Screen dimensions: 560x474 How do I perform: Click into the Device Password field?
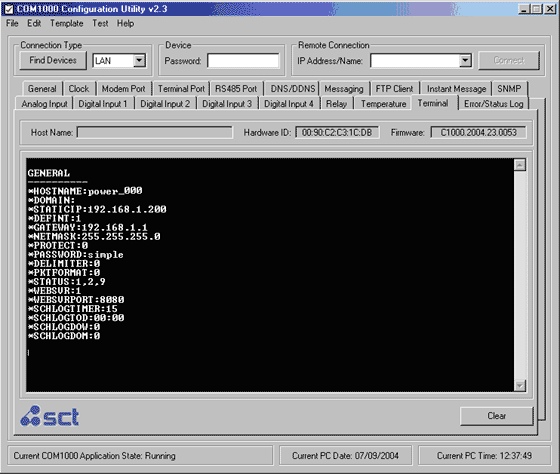coord(243,61)
